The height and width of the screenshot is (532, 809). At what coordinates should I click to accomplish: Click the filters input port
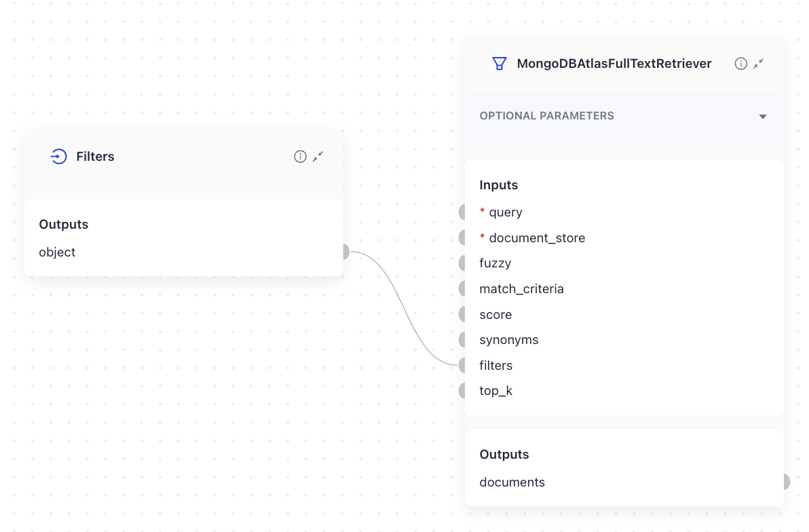(x=462, y=365)
